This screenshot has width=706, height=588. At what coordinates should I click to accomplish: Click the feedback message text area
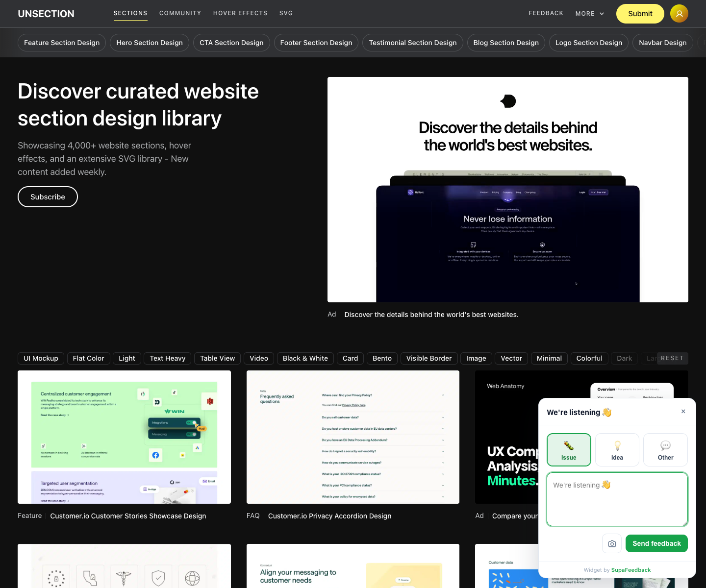point(617,499)
